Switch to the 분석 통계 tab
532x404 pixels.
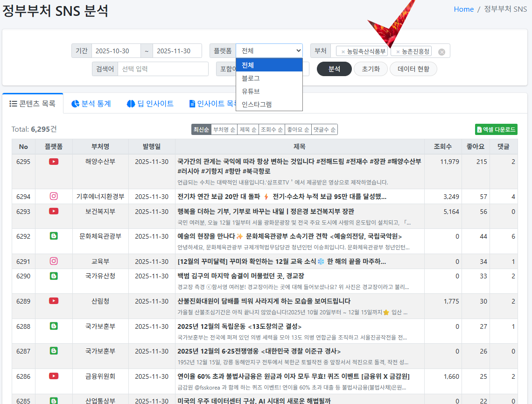click(91, 103)
